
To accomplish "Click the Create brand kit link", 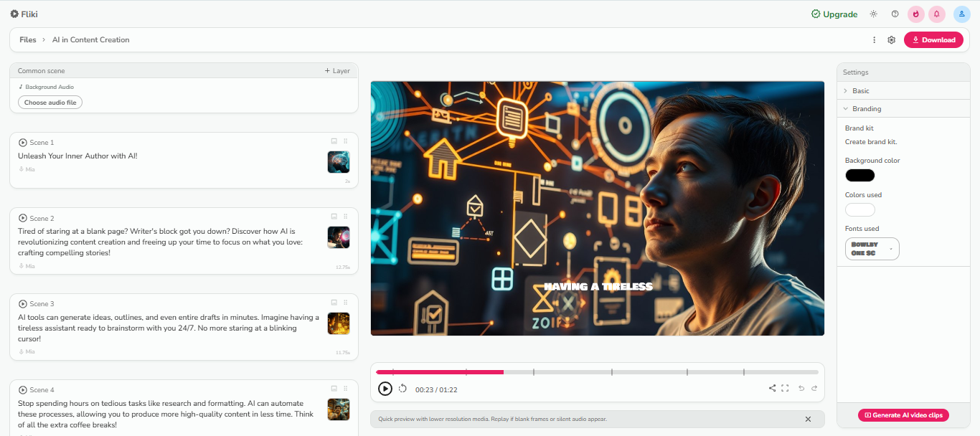I will point(871,142).
